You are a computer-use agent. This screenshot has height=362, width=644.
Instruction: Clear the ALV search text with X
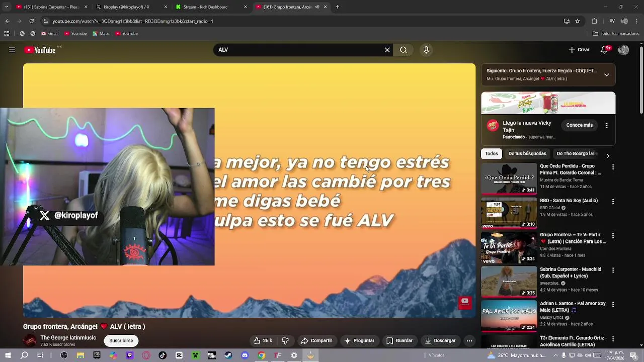[387, 50]
